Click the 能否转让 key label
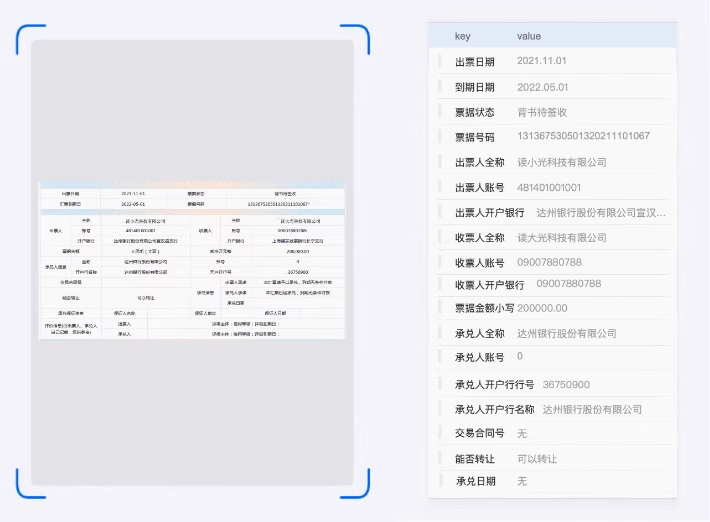Screen dimensions: 710x522 [x=475, y=459]
